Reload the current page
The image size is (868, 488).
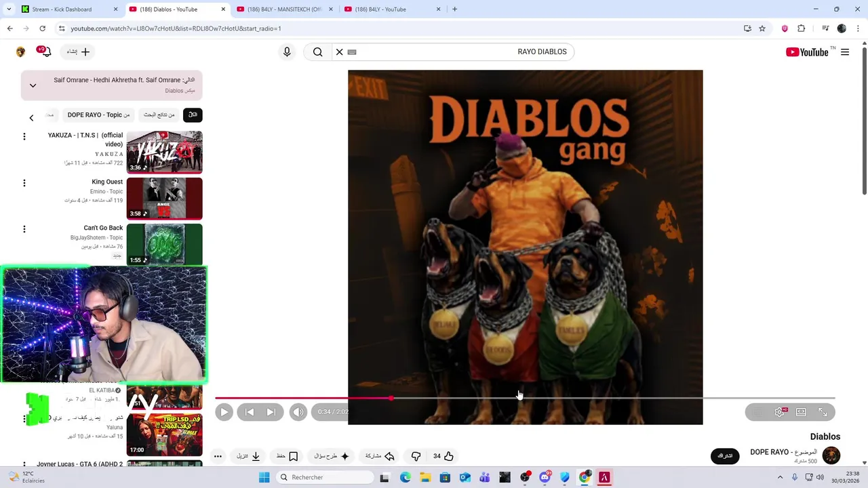[42, 28]
